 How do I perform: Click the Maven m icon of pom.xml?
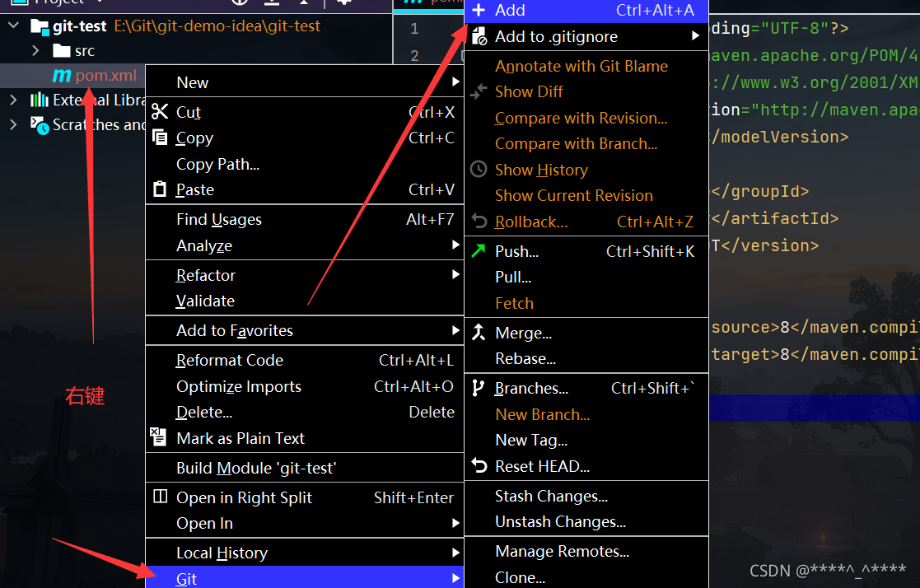coord(63,76)
